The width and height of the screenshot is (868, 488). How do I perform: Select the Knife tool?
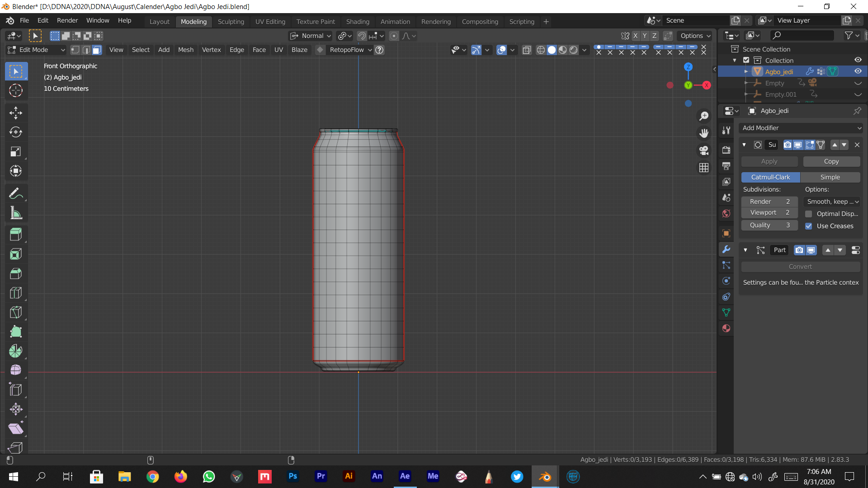[16, 312]
